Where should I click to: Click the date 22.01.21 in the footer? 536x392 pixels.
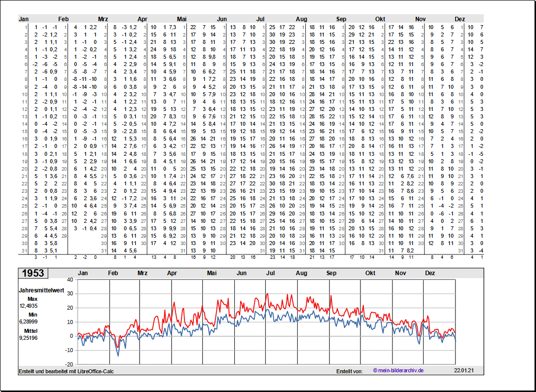[x=464, y=371]
